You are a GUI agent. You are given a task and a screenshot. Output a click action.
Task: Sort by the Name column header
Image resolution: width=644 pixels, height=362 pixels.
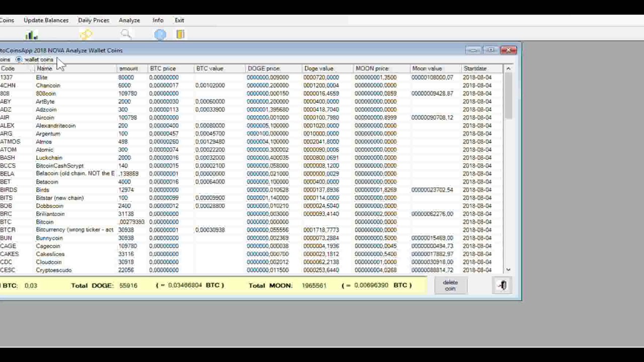click(76, 68)
